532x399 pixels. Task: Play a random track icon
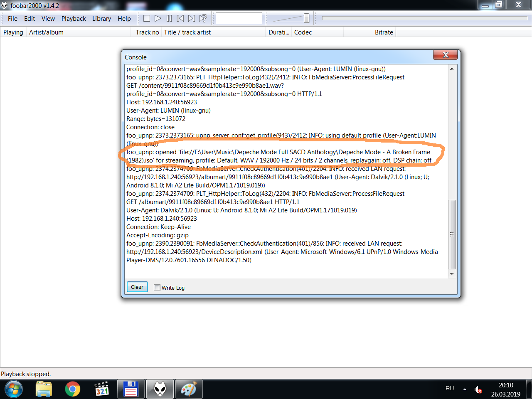[203, 18]
